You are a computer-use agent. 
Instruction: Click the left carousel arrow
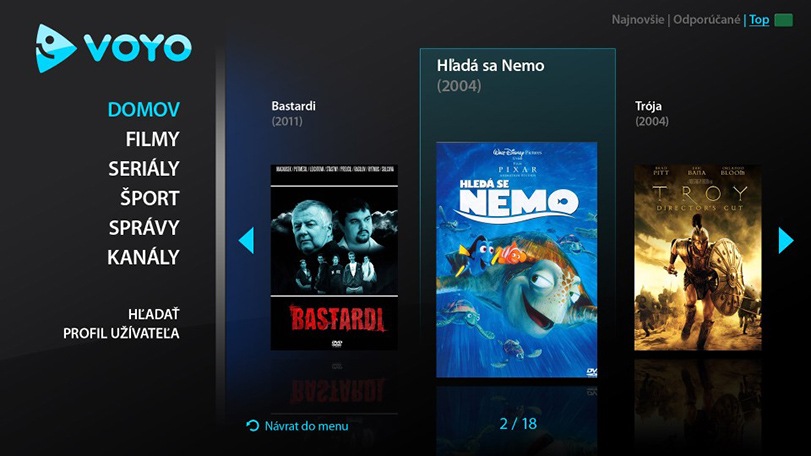pos(246,240)
